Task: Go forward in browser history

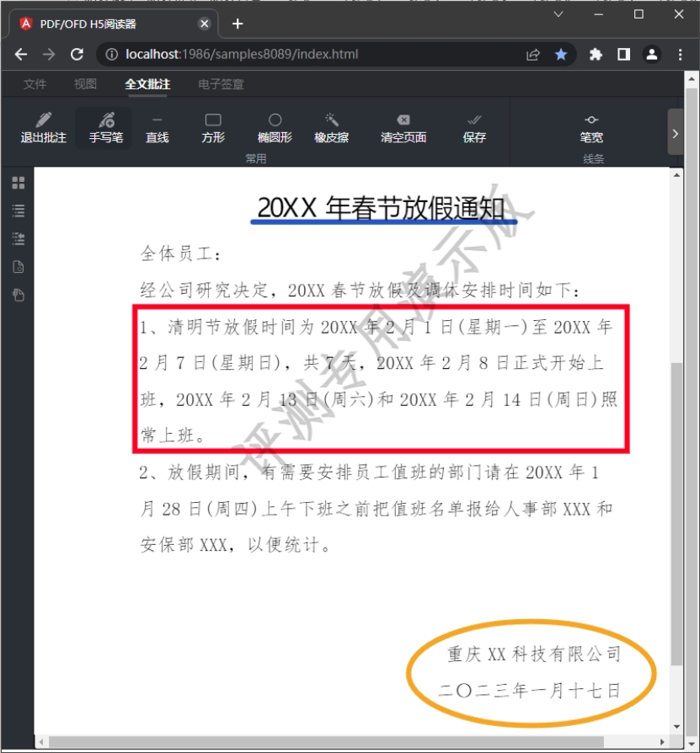Action: click(x=49, y=54)
